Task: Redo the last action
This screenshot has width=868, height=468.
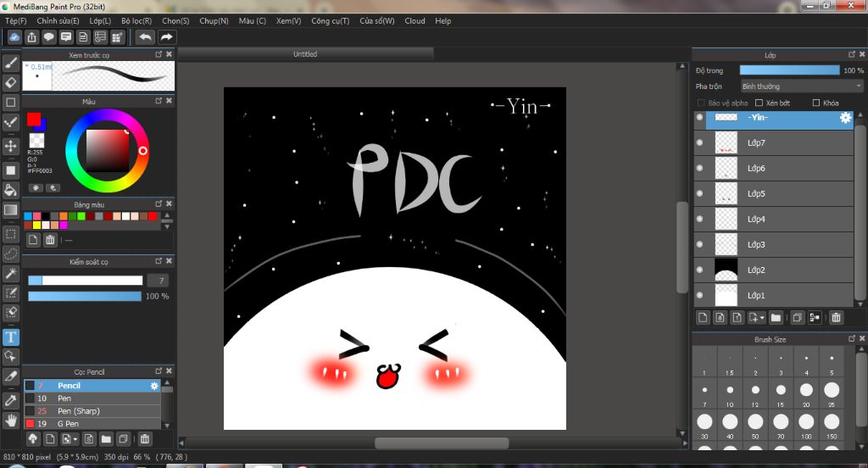Action: click(x=166, y=37)
